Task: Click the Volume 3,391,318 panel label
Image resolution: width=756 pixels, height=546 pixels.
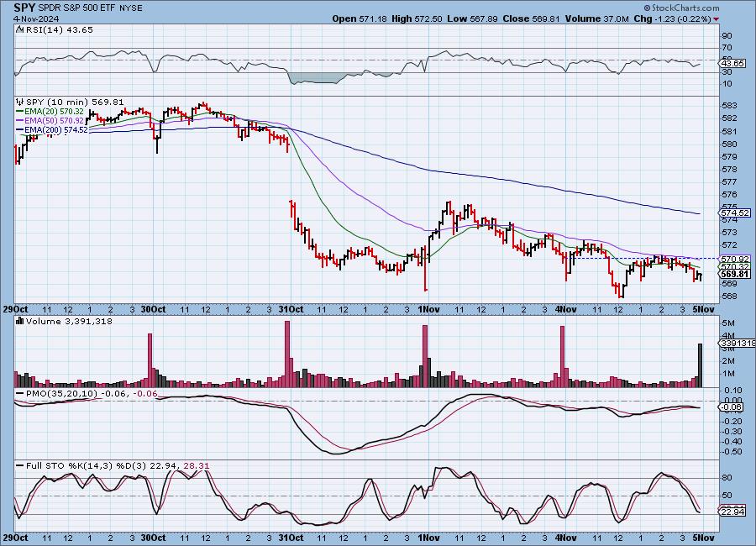Action: (x=69, y=321)
